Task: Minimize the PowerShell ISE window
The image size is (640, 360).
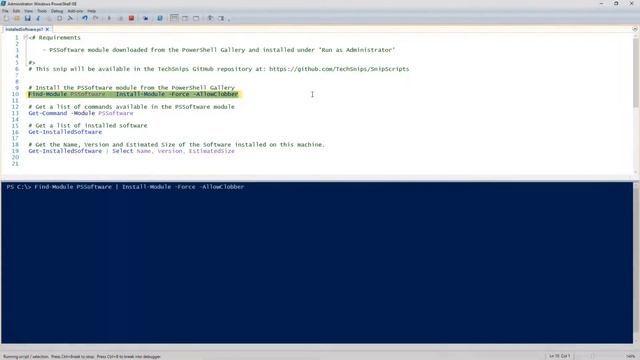Action: tap(601, 4)
